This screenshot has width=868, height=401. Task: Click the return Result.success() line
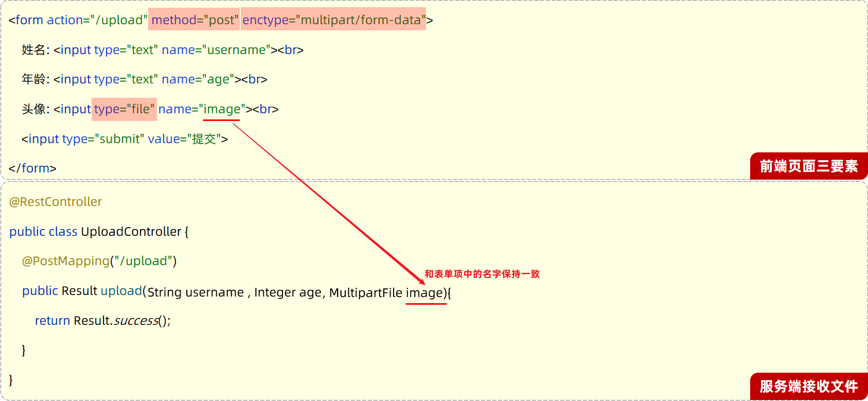click(103, 321)
